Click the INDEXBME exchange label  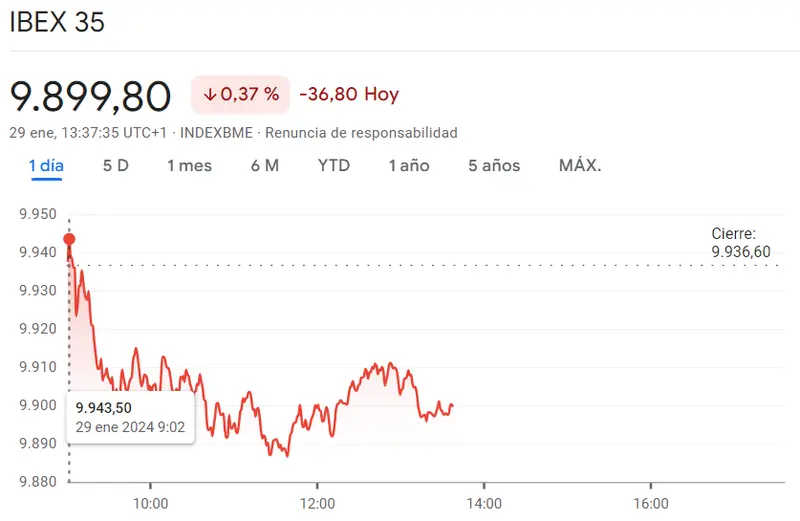point(217,132)
